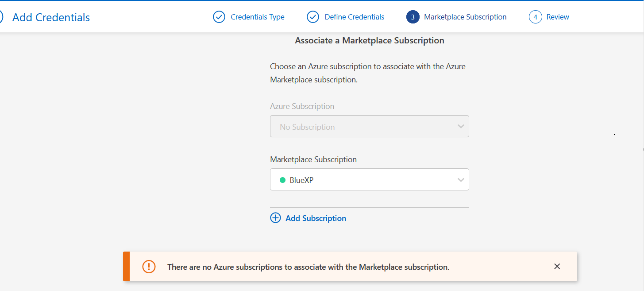This screenshot has width=644, height=291.
Task: Click the no Azure subscriptions warning message
Action: point(308,267)
